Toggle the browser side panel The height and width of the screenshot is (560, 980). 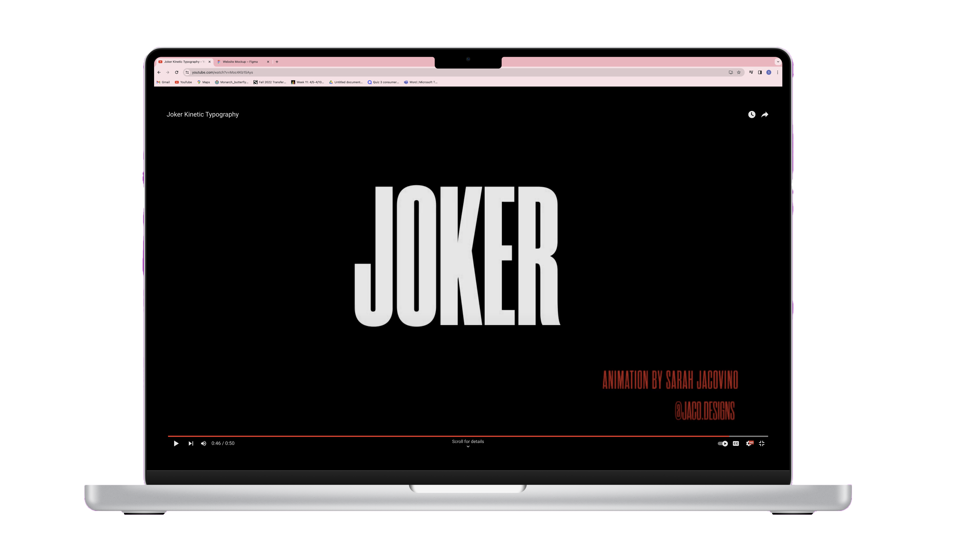pyautogui.click(x=760, y=72)
